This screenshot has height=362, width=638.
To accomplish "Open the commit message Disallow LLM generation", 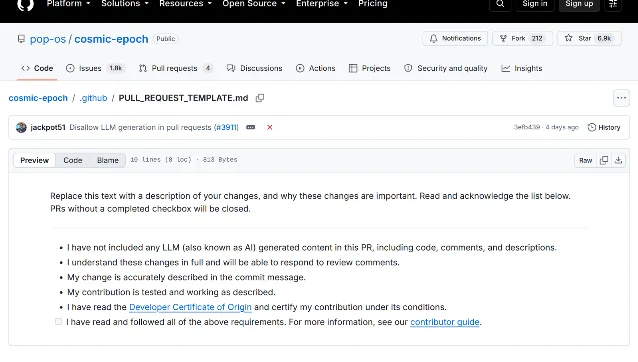I will 141,127.
